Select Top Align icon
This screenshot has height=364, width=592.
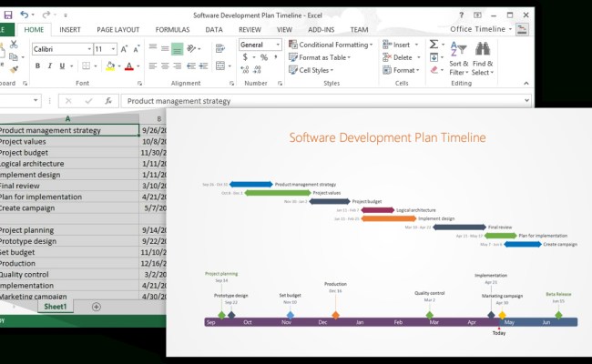point(153,48)
